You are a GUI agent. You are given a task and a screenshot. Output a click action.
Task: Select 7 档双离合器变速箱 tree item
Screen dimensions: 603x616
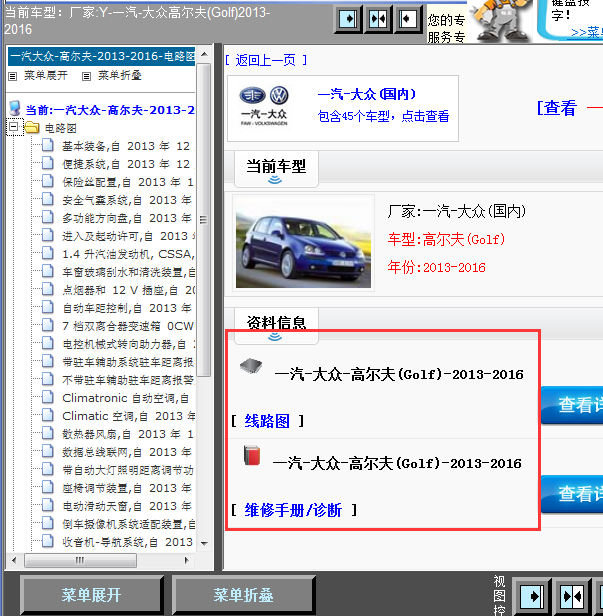coord(128,326)
